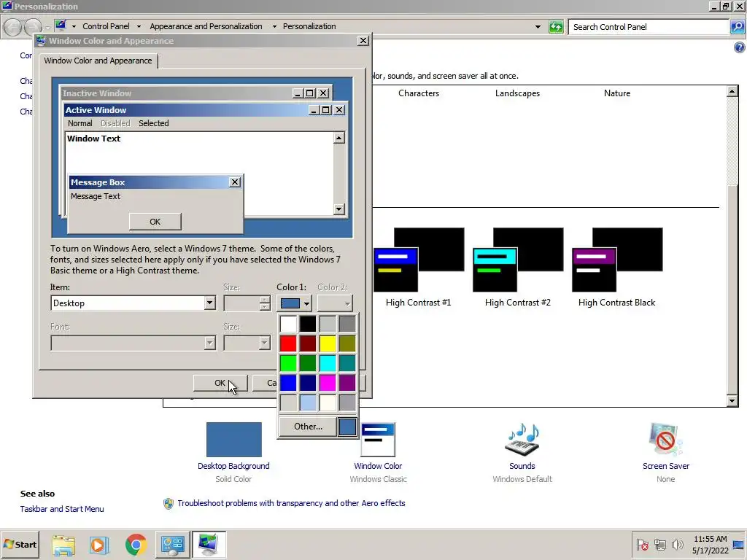Click the OK button inside Message Box preview
Screen dimensions: 747x560
[x=155, y=222]
